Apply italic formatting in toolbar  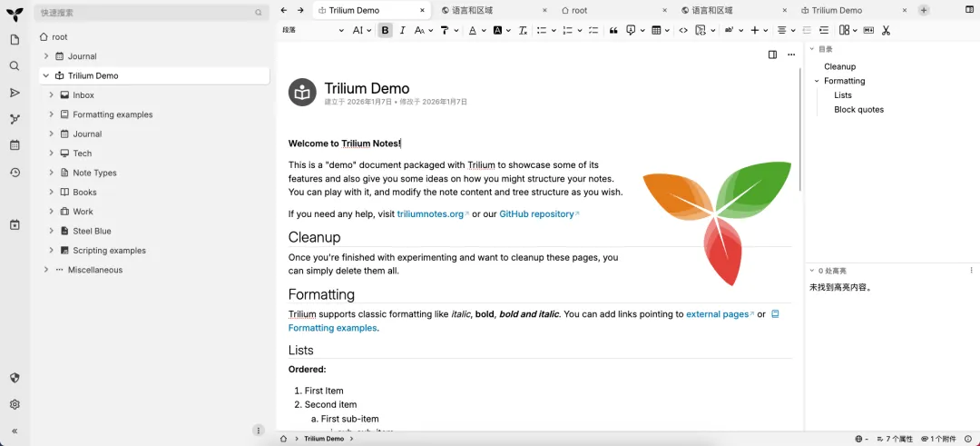[x=402, y=30]
